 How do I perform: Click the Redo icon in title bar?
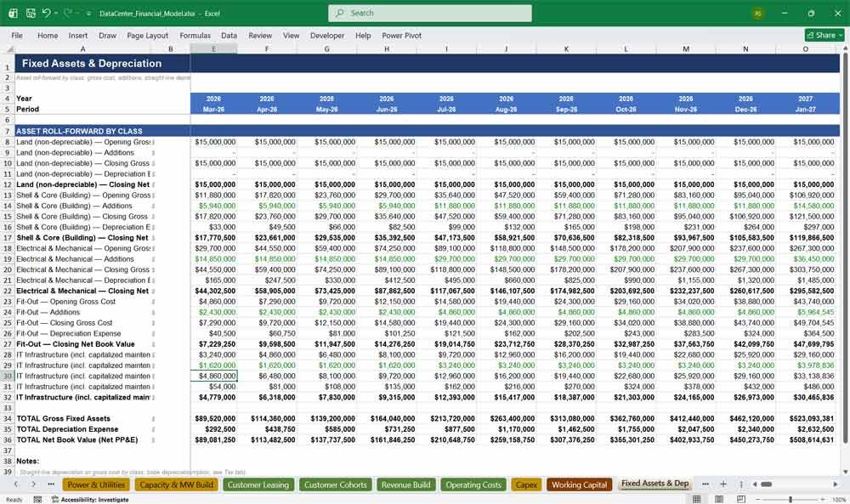(x=68, y=13)
